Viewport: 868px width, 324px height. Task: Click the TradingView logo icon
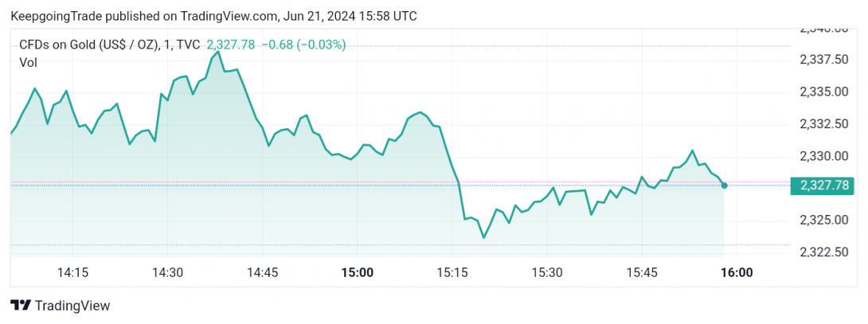tap(21, 306)
